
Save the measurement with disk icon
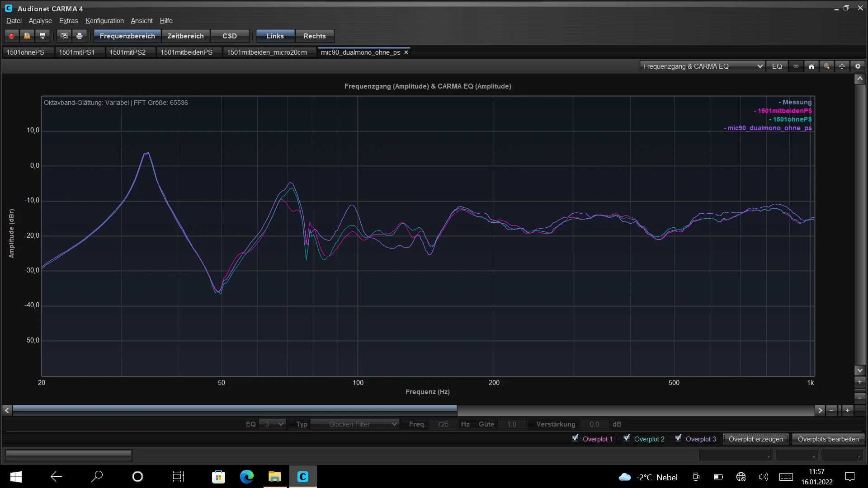coord(42,36)
